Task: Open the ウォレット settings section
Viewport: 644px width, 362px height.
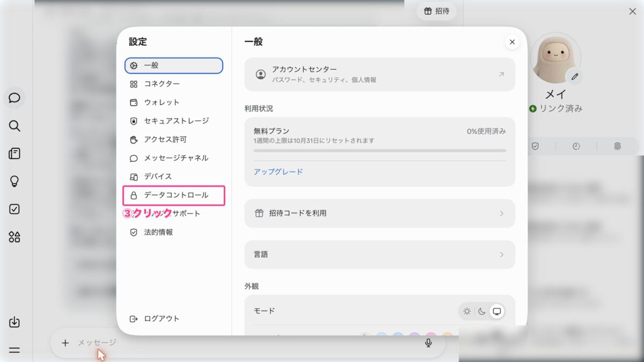Action: (174, 102)
